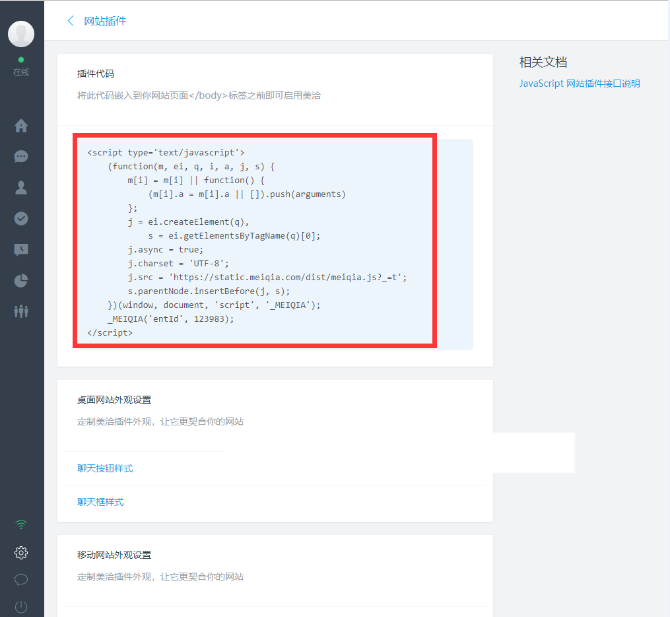Open the checkmark tasks icon in the sidebar

point(21,219)
